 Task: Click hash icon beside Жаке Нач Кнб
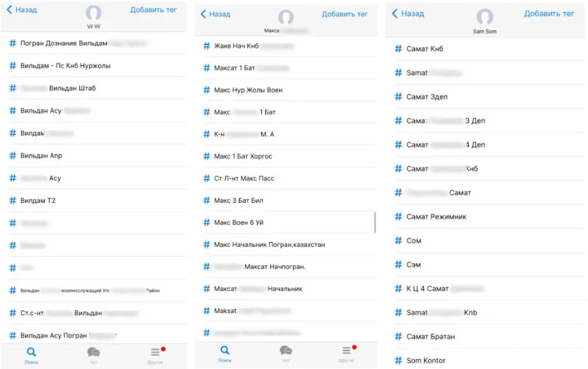pos(206,46)
